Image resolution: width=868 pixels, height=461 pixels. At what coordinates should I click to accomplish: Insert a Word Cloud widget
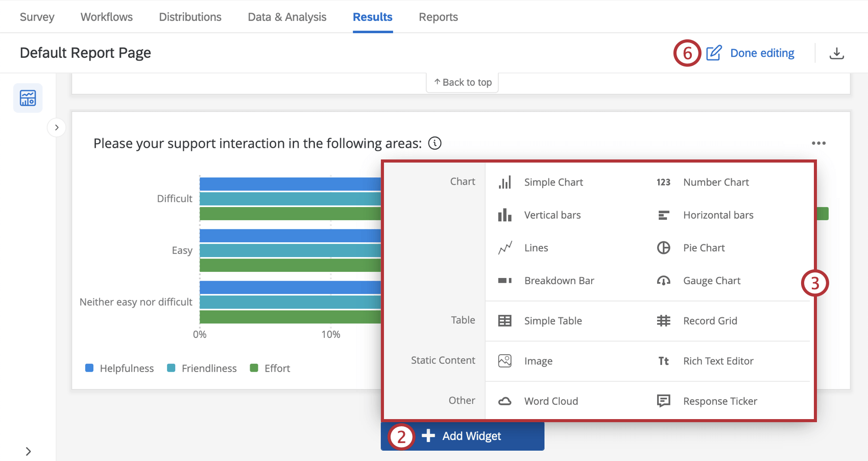pyautogui.click(x=551, y=401)
